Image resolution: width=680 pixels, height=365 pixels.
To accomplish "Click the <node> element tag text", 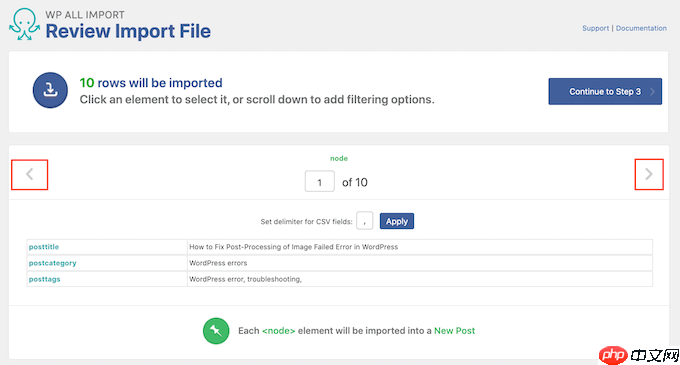I will (x=278, y=331).
